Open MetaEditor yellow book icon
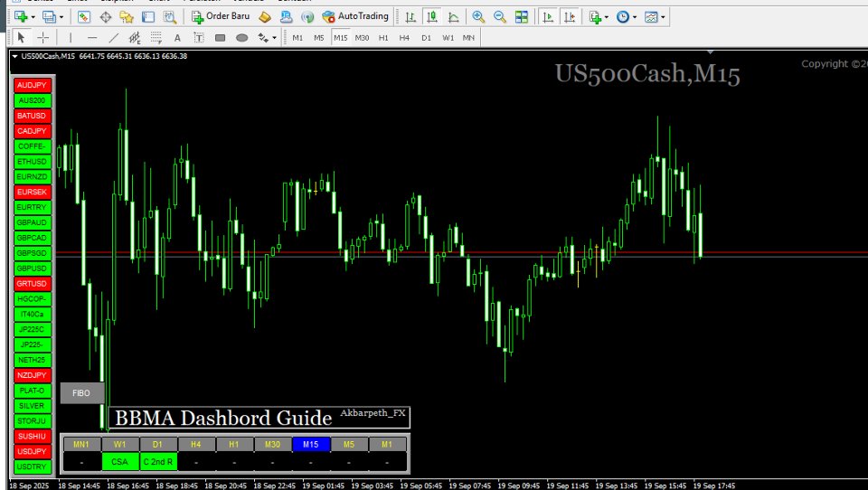The image size is (868, 490). click(x=265, y=16)
